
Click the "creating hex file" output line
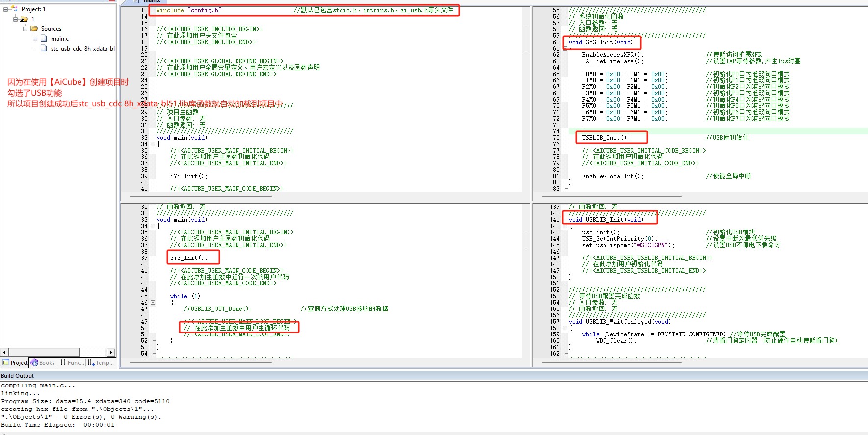[x=78, y=409]
